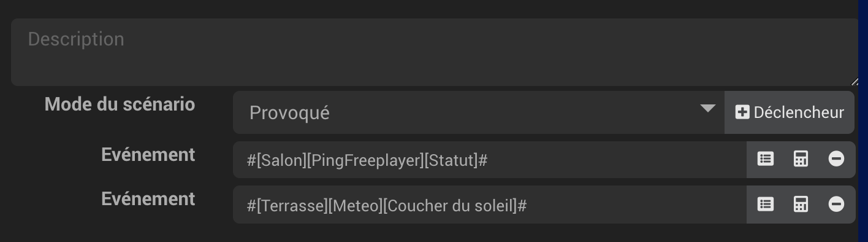The width and height of the screenshot is (868, 242).
Task: Focus the Terrasse Meteo event field
Action: [490, 205]
